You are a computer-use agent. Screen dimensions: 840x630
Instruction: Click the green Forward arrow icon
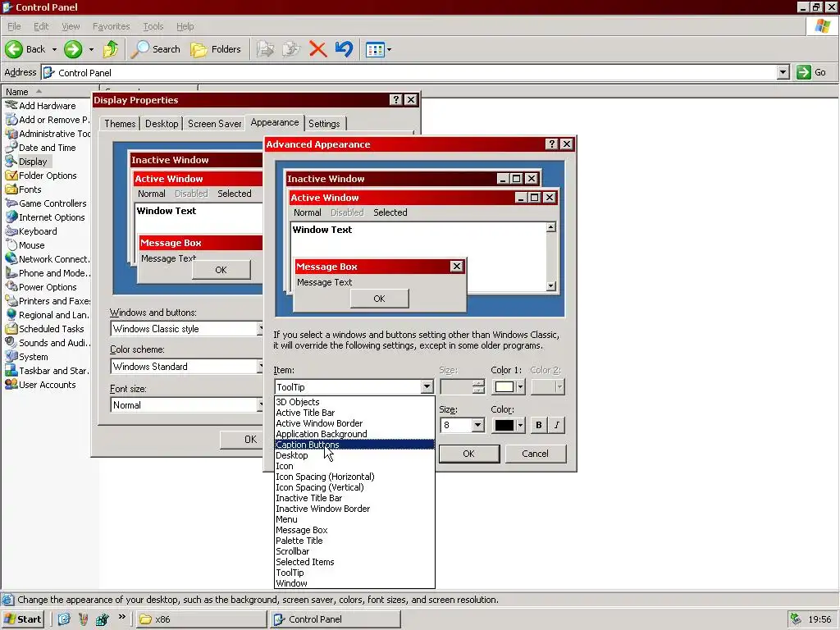73,49
